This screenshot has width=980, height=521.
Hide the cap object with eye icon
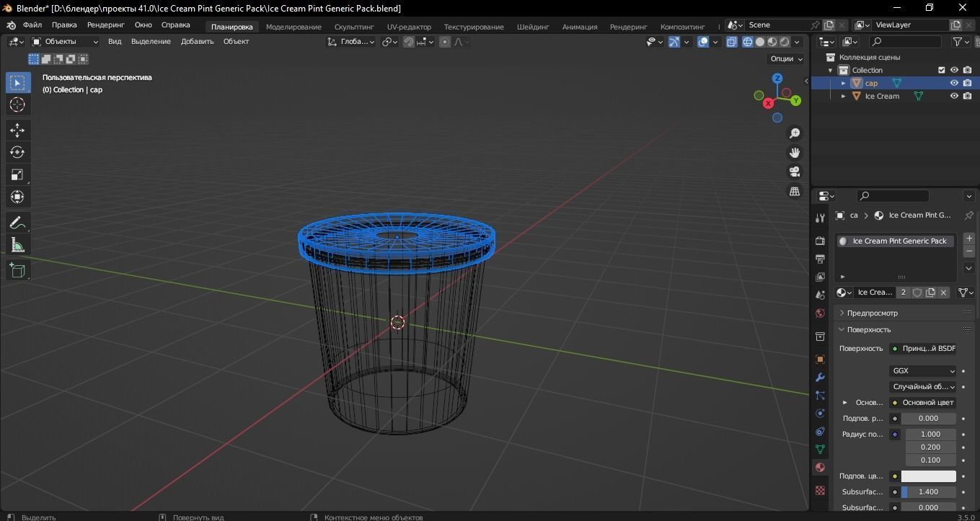coord(954,83)
